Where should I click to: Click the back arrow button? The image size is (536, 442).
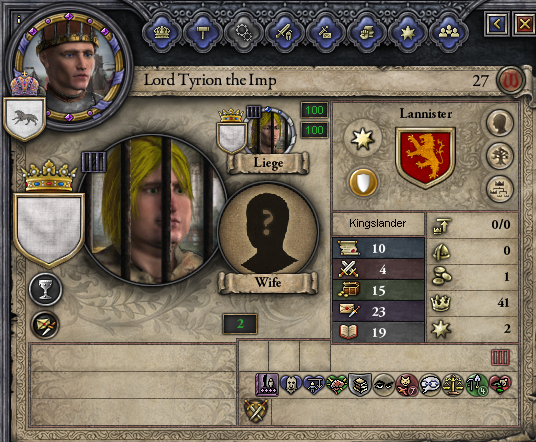click(497, 24)
